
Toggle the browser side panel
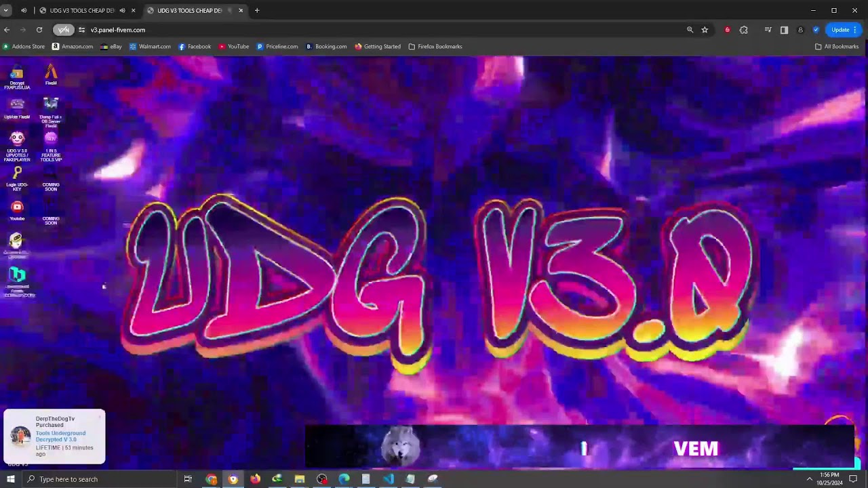[784, 30]
